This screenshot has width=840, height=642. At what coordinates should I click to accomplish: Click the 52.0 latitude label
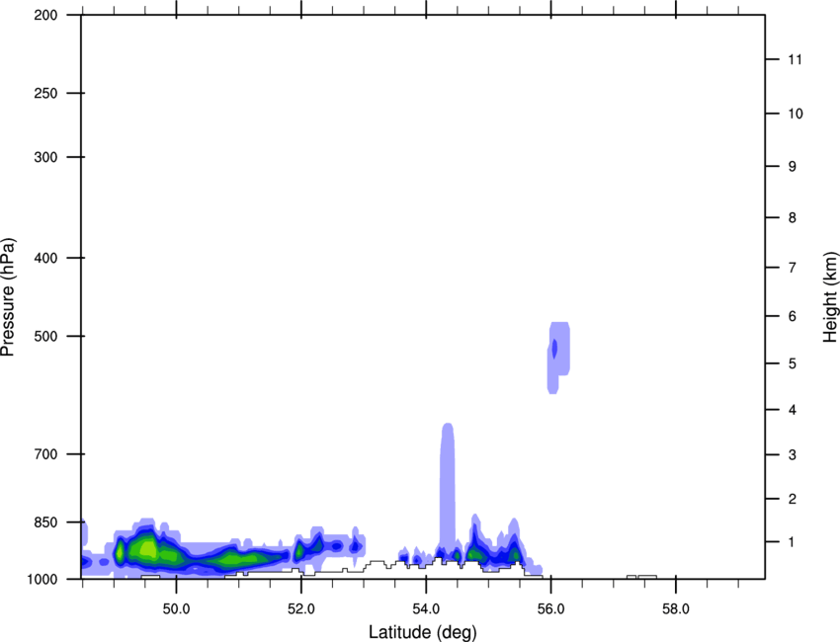pyautogui.click(x=301, y=609)
